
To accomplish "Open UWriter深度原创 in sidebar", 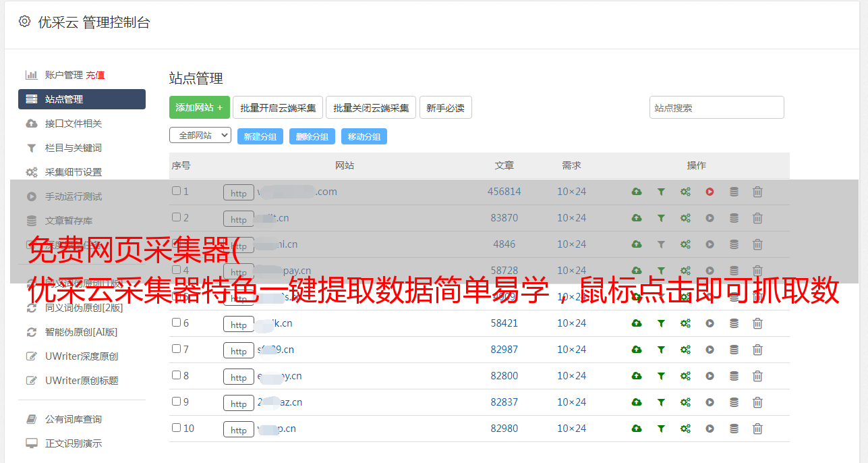I will [82, 356].
